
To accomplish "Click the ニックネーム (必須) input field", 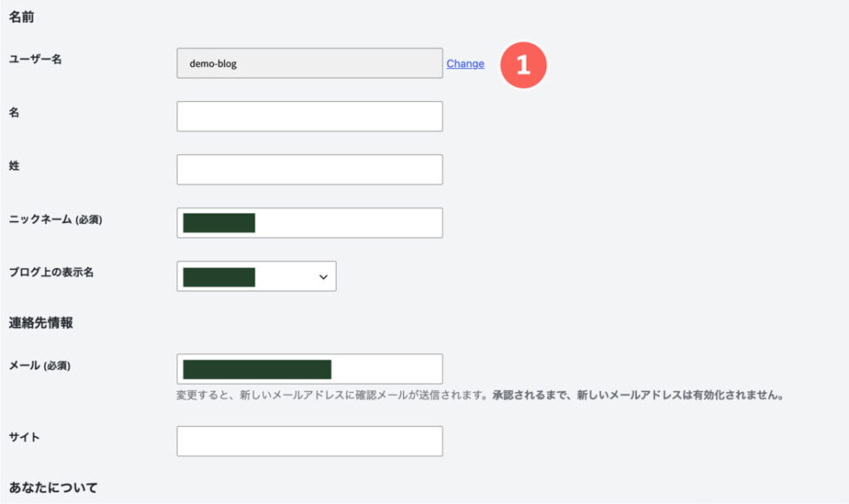I will tap(310, 222).
